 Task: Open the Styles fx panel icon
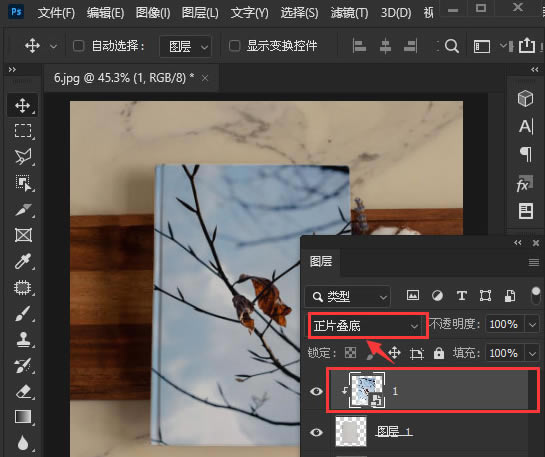click(525, 183)
